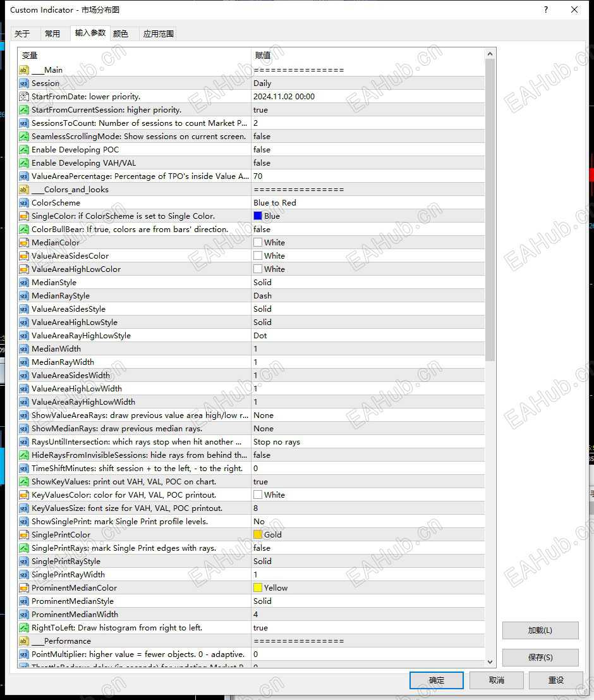Switch to the 颜色 tab
The width and height of the screenshot is (594, 700).
pyautogui.click(x=121, y=34)
